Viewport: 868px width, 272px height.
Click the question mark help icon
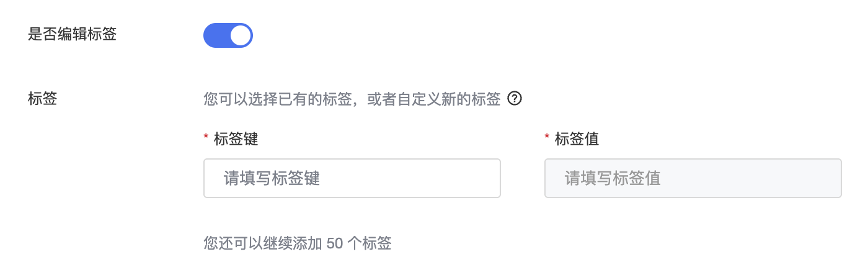coord(514,99)
